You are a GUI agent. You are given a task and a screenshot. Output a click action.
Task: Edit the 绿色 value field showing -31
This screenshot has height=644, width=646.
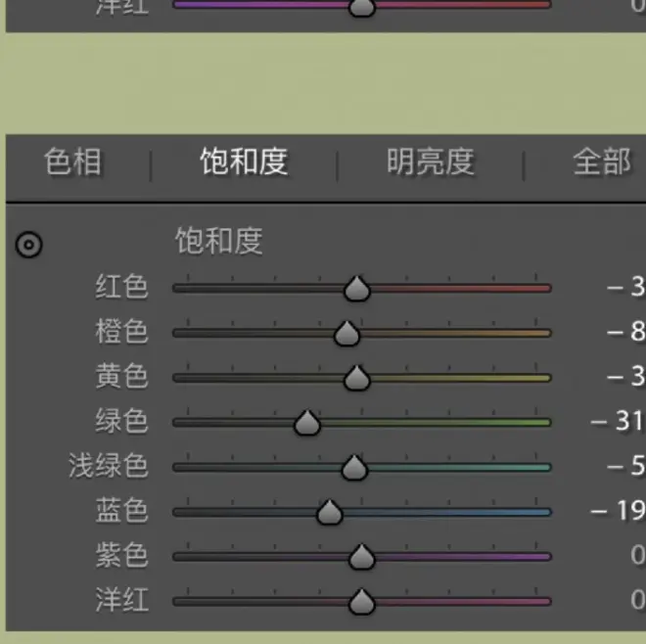click(x=619, y=422)
